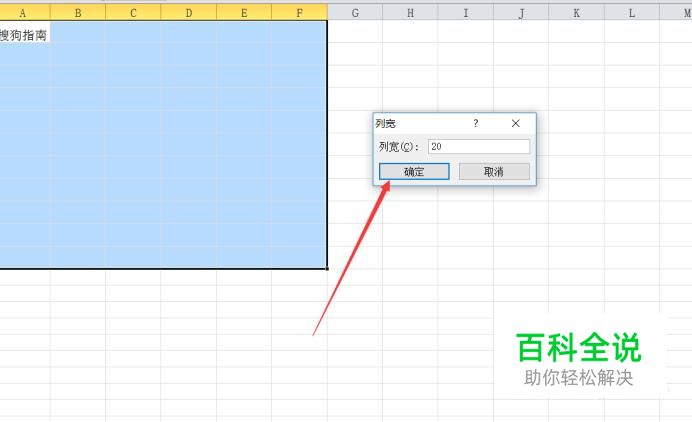Click cell containing 搜狗指南
692x422 pixels.
[25, 32]
